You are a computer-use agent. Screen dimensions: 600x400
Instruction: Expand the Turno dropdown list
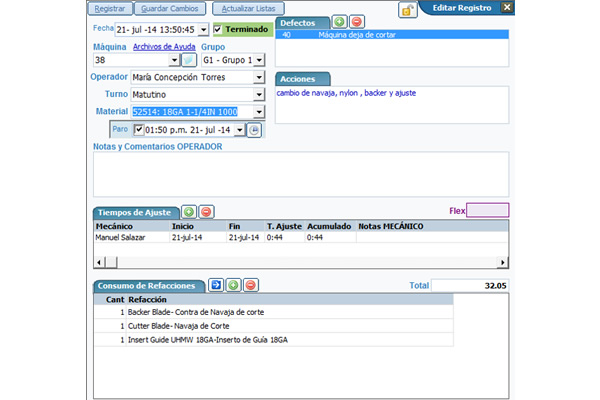259,94
